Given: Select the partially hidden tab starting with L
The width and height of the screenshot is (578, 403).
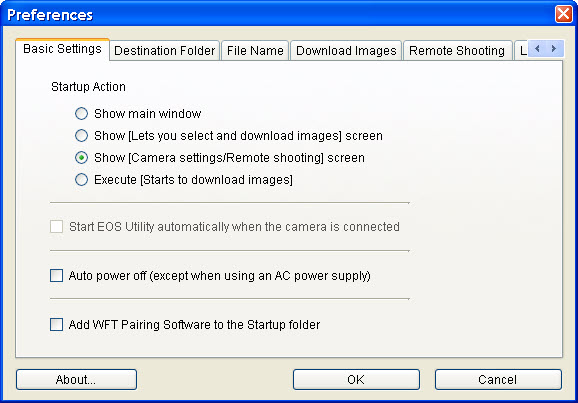Looking at the screenshot, I should pos(522,51).
